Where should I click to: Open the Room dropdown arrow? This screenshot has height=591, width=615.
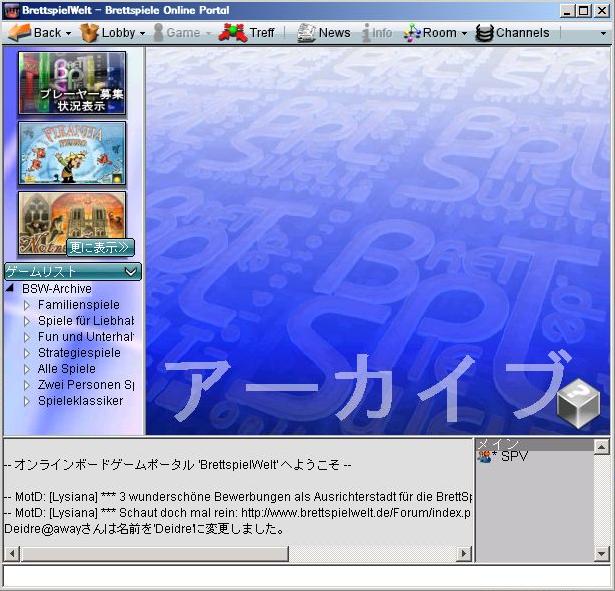(x=464, y=34)
